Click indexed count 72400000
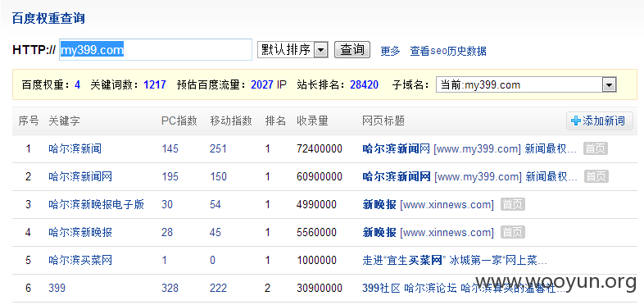 [x=319, y=148]
